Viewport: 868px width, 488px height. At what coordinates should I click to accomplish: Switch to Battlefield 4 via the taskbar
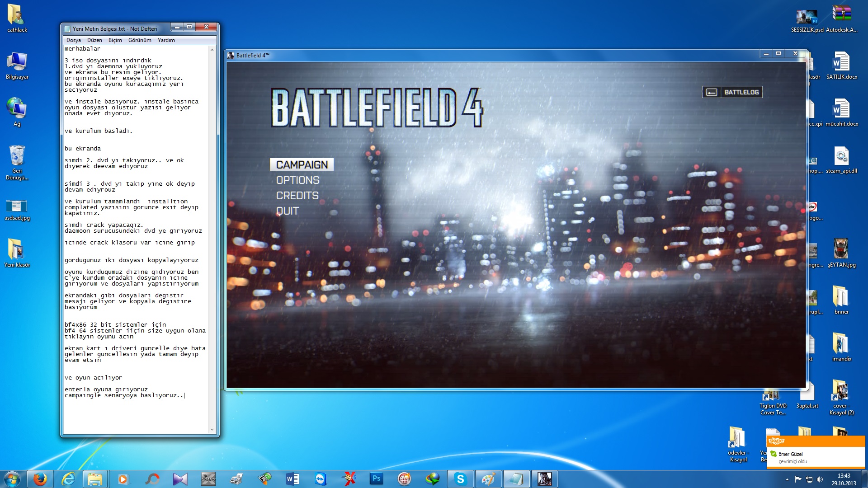coord(544,479)
